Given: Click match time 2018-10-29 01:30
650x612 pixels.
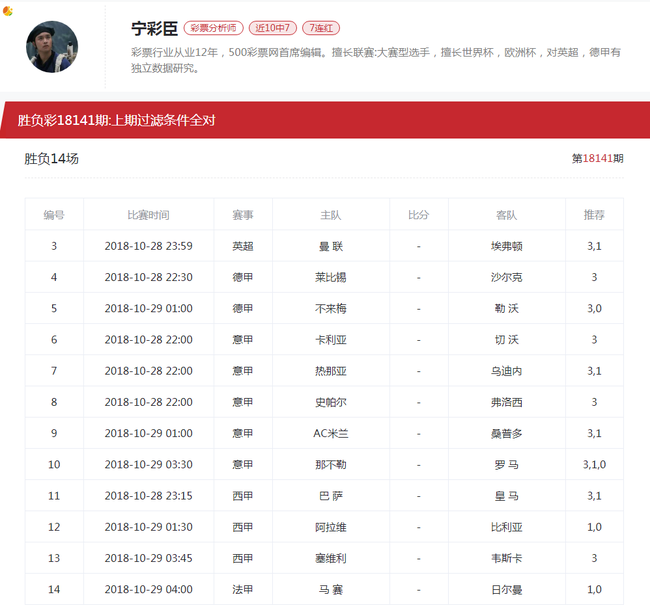Looking at the screenshot, I should (148, 527).
